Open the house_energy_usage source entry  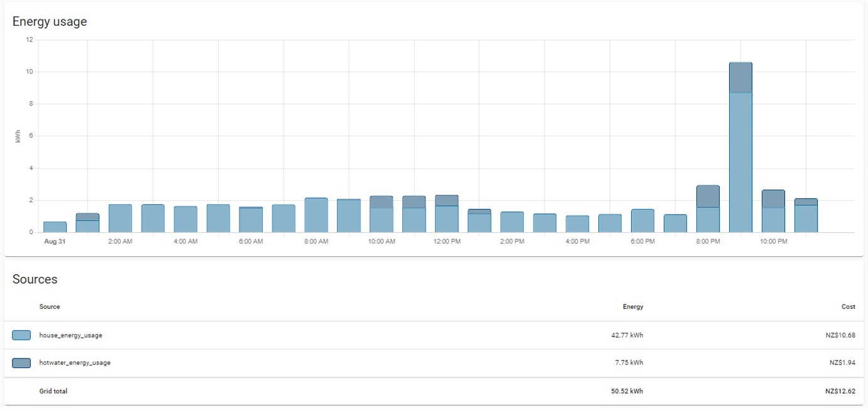tap(70, 335)
